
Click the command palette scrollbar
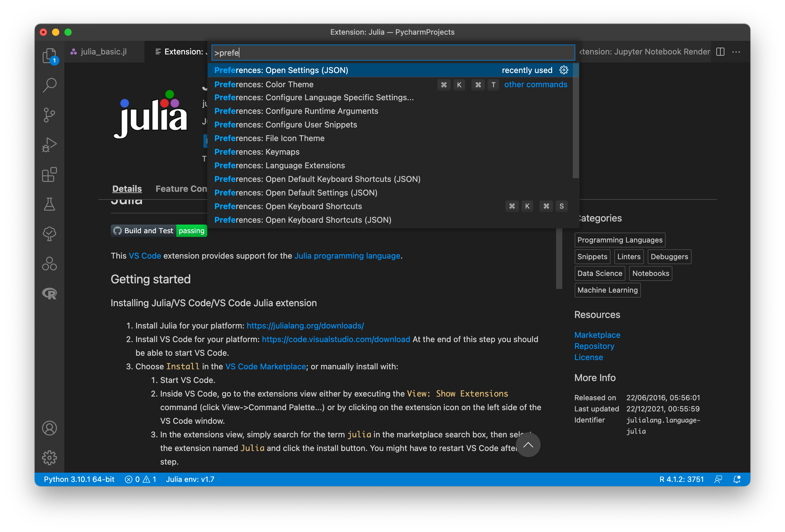click(576, 121)
